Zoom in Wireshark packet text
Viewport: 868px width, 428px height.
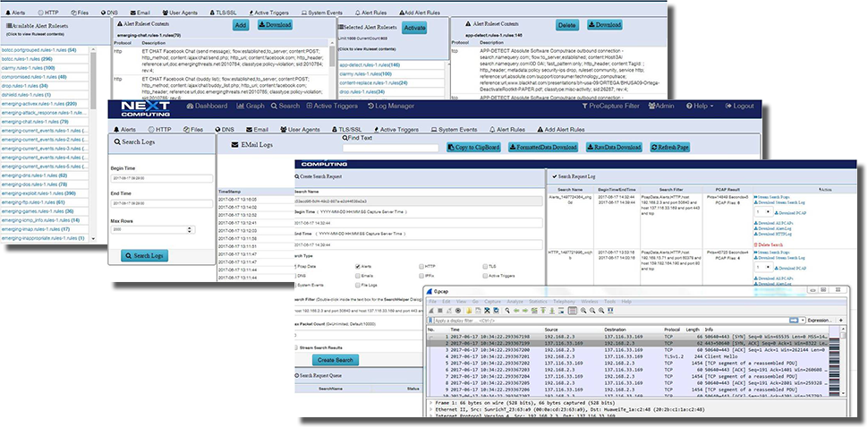pyautogui.click(x=583, y=310)
